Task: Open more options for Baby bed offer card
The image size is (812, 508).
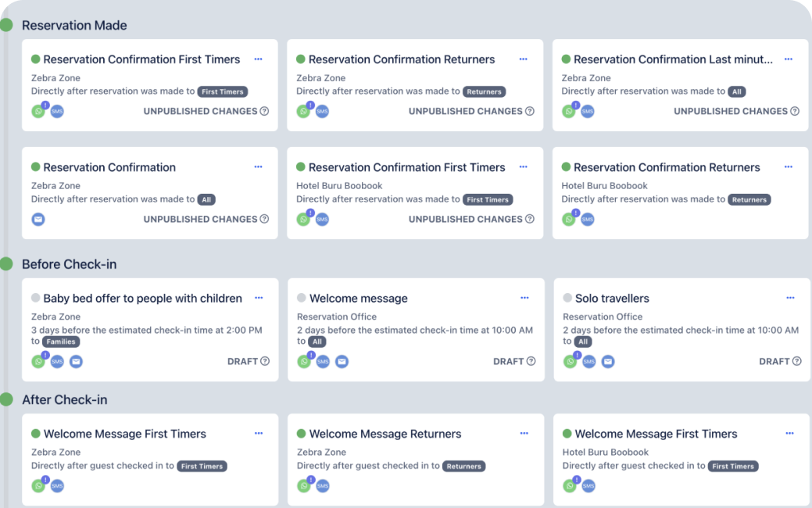Action: coord(259,298)
